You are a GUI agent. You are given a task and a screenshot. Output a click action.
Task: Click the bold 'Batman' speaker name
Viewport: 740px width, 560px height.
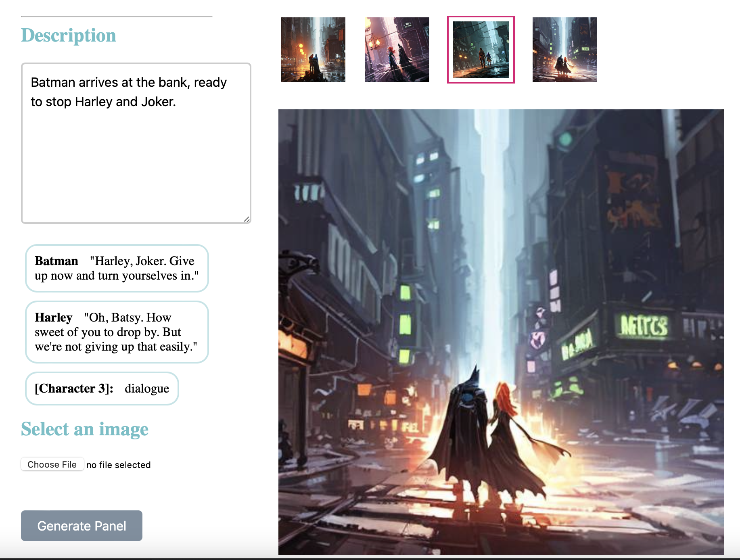(x=56, y=261)
